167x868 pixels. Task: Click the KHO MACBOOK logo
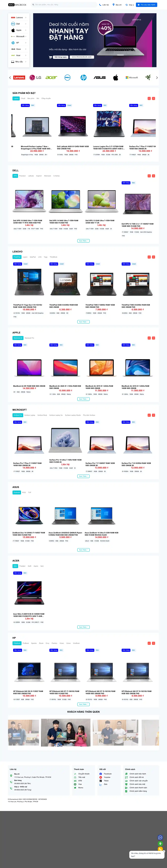17,5
